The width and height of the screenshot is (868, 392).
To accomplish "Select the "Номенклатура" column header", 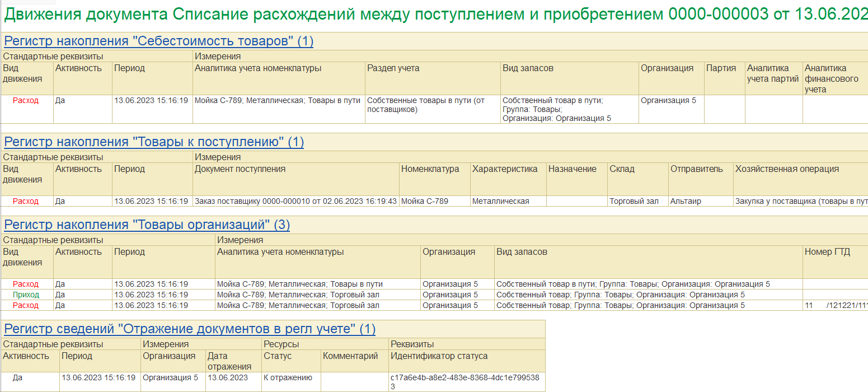I will pyautogui.click(x=435, y=179).
